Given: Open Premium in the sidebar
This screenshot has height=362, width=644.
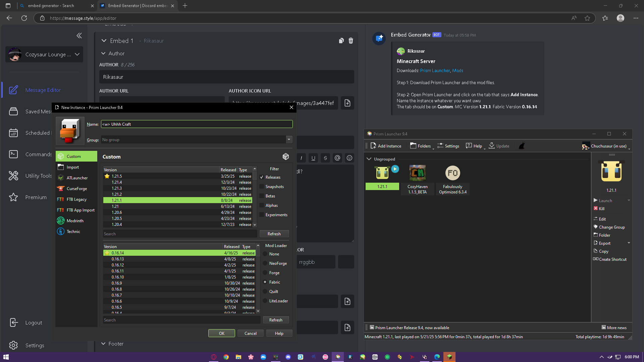Looking at the screenshot, I should (x=28, y=197).
